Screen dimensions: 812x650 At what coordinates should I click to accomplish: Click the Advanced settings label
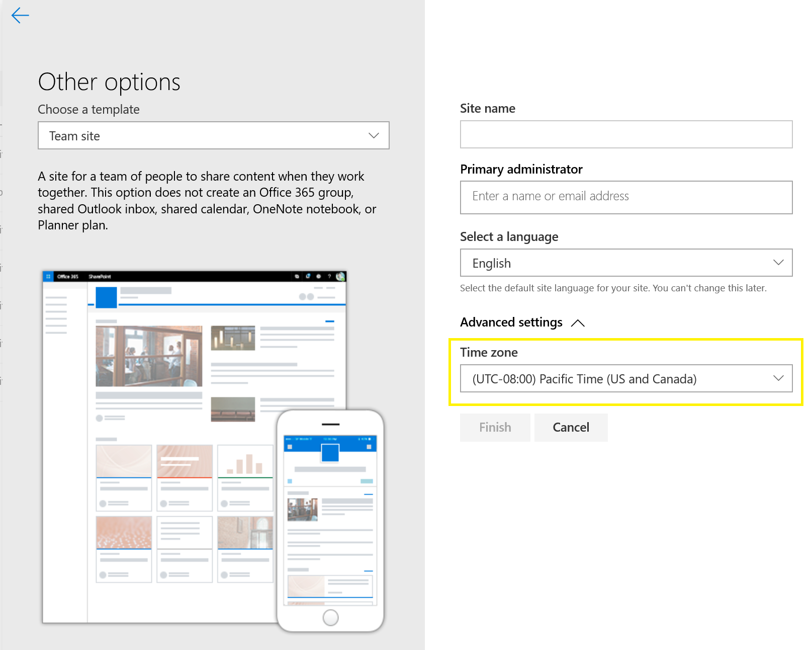click(511, 322)
